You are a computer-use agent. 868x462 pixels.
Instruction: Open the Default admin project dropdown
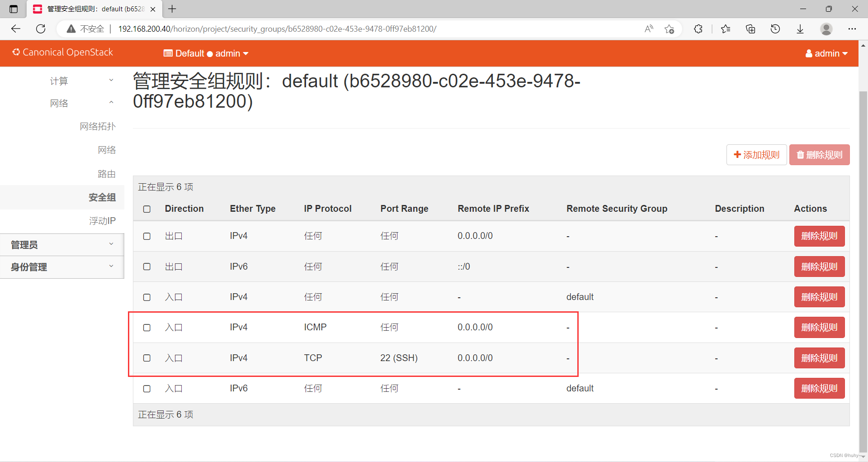tap(206, 53)
